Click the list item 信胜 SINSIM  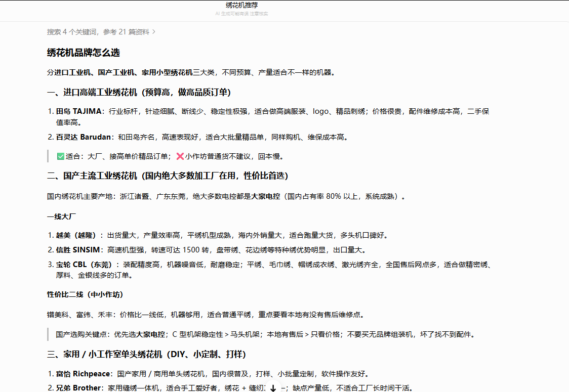tap(208, 250)
